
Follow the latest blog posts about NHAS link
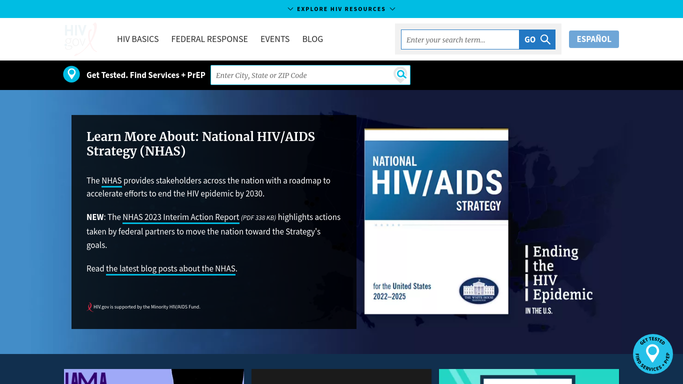[171, 269]
